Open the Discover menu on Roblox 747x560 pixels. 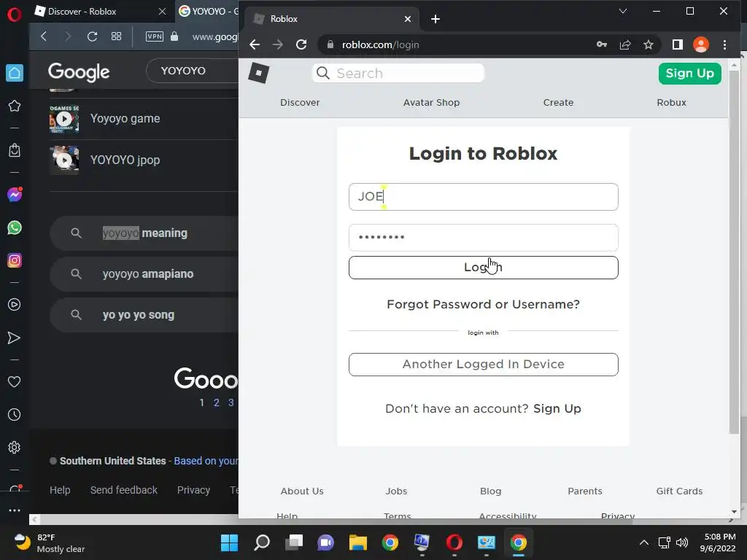coord(300,102)
